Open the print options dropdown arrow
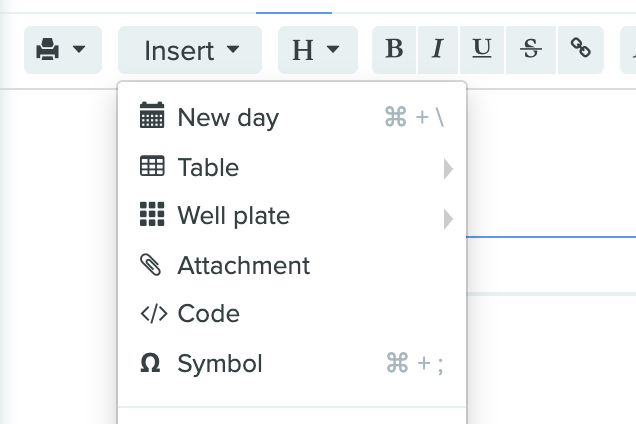Screen dimensions: 636x424 click(79, 49)
